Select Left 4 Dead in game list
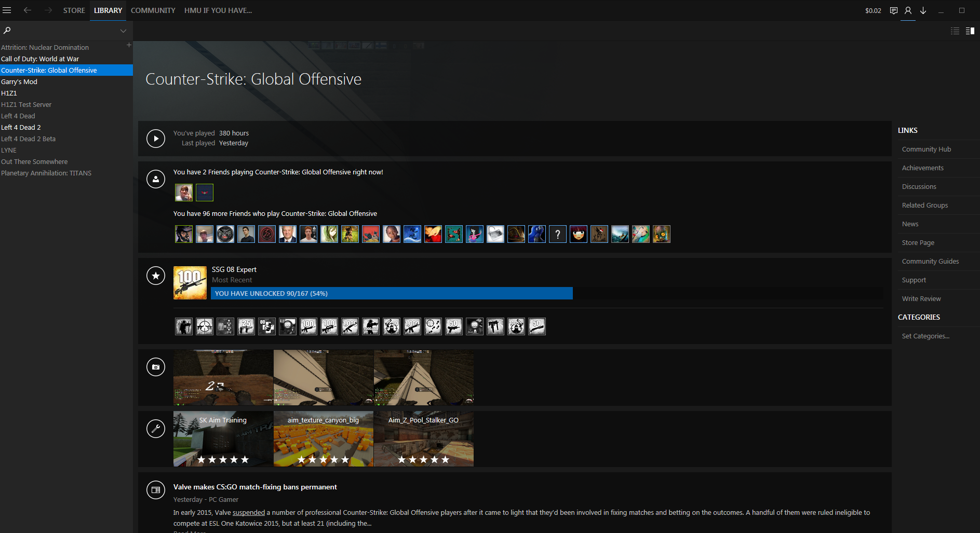This screenshot has width=980, height=533. click(66, 116)
